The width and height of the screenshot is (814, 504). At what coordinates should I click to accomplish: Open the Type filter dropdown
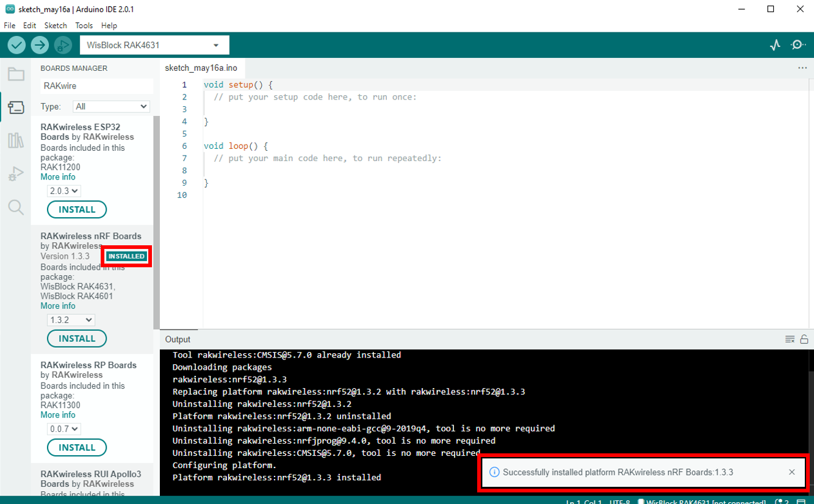pos(111,106)
